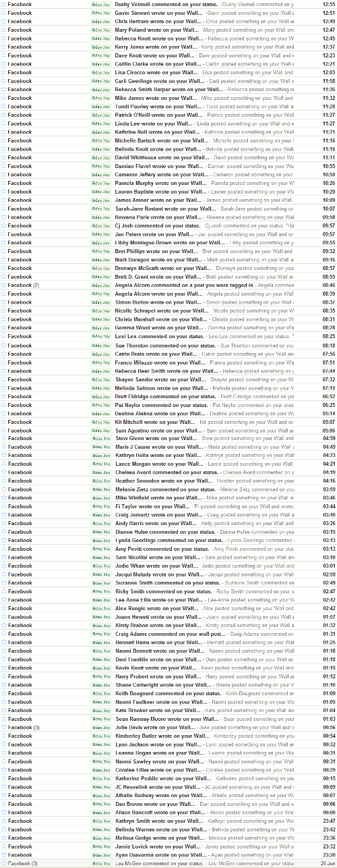
Task: Click Bday Joy label on Athalie Redway row
Action: coord(101,795)
